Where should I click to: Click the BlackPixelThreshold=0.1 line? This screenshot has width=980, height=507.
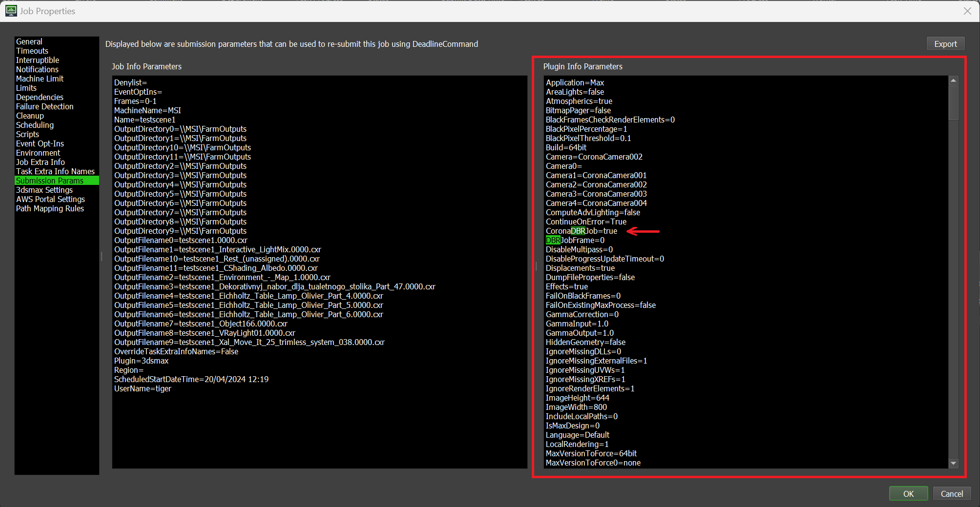tap(588, 138)
